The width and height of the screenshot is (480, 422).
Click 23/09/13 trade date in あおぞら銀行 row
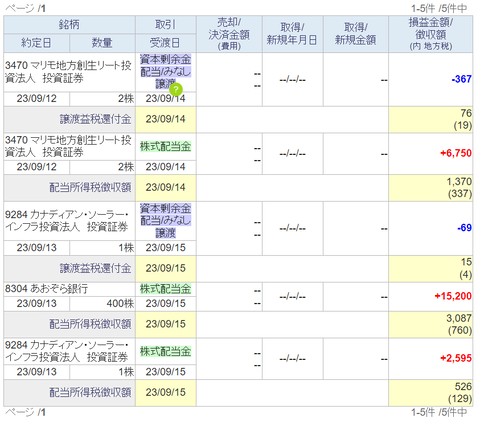pyautogui.click(x=37, y=304)
